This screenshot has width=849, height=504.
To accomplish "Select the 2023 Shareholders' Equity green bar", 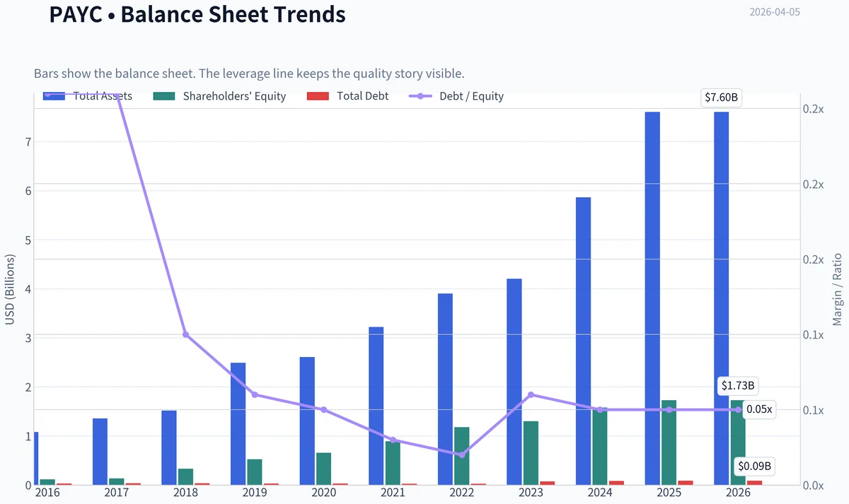I will click(531, 453).
